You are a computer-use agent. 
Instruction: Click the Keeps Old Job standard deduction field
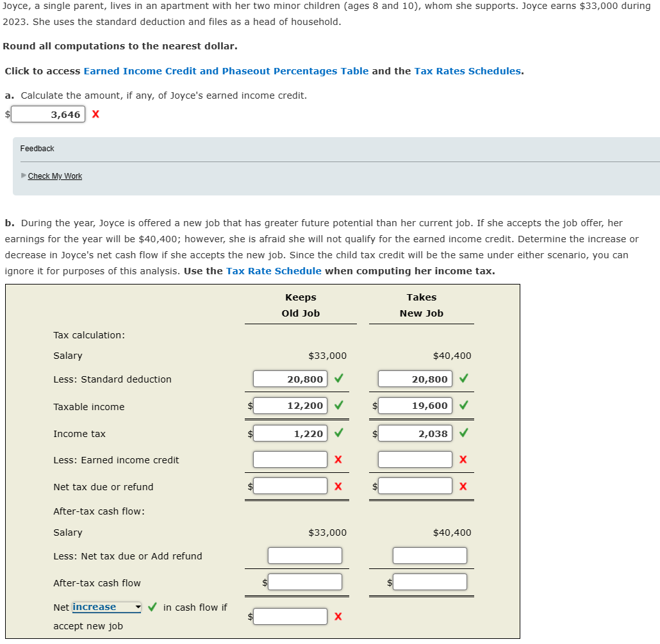tap(290, 379)
